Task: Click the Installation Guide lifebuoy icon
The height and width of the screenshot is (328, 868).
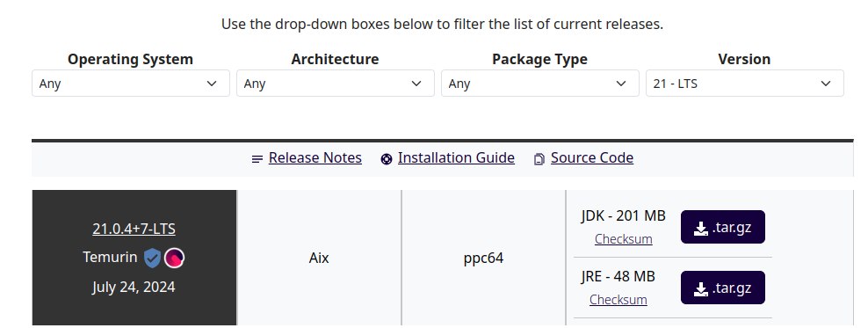Action: [x=387, y=159]
